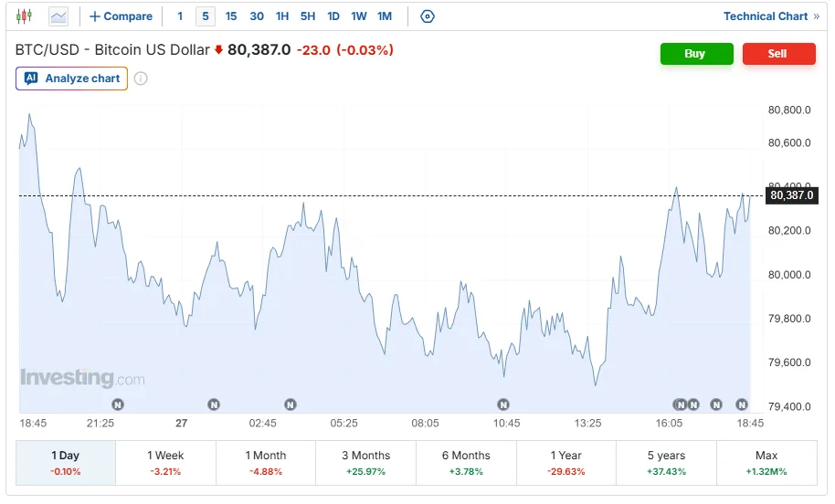This screenshot has height=504, width=835.
Task: Switch to the 1 Month range tab
Action: 266,463
